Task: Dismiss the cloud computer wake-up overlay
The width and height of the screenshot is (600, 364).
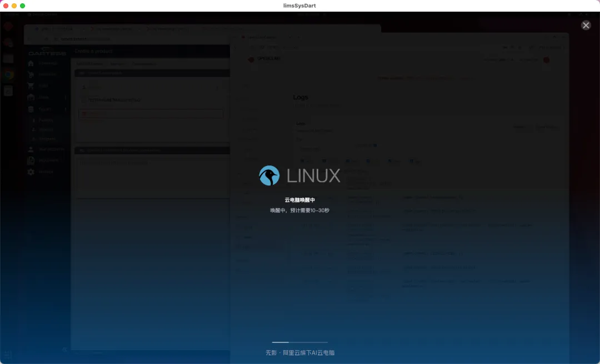Action: [586, 25]
